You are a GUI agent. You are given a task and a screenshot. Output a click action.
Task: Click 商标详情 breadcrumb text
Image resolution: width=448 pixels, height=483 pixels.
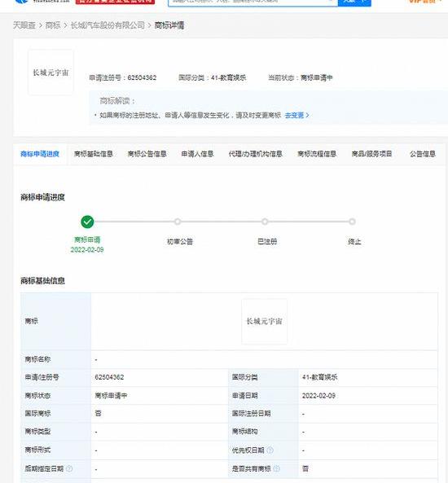point(169,25)
